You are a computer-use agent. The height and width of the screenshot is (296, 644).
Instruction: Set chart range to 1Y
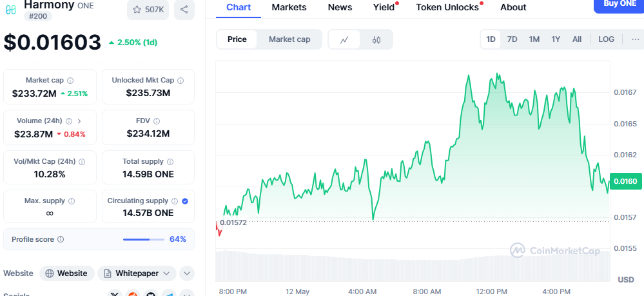[x=556, y=39]
